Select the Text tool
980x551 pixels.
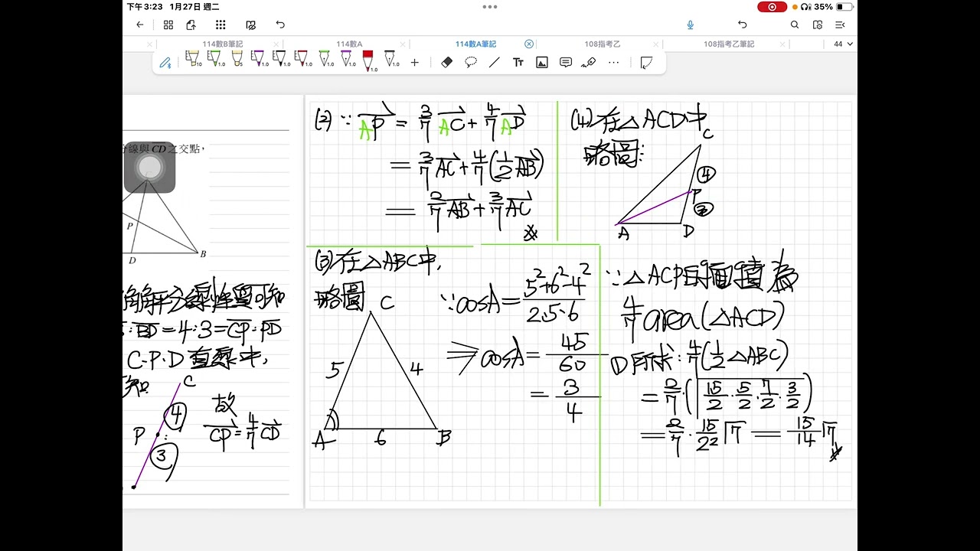pos(518,63)
